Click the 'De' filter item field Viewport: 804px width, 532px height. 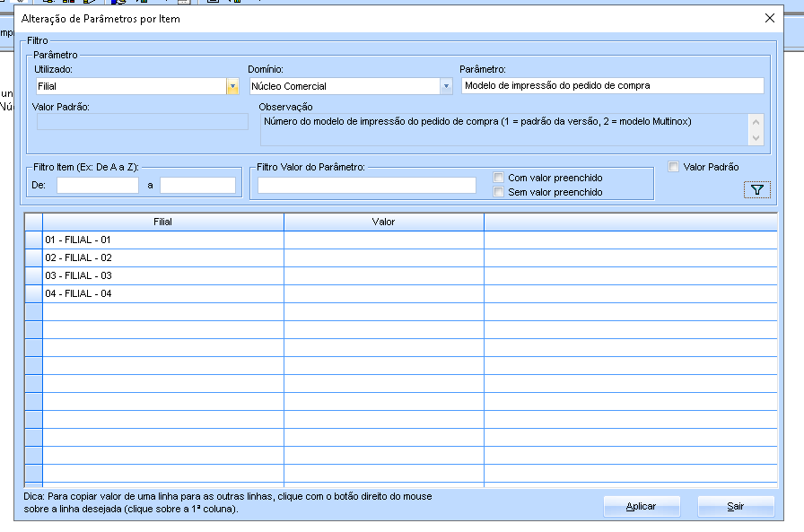click(x=98, y=185)
